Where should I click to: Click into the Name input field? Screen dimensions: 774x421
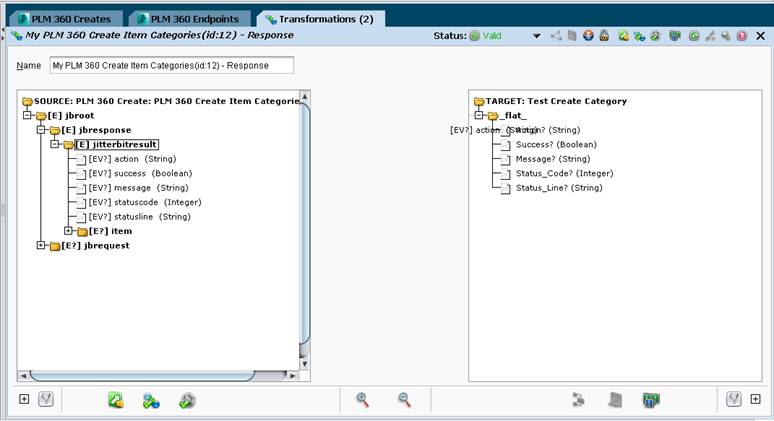pos(172,65)
